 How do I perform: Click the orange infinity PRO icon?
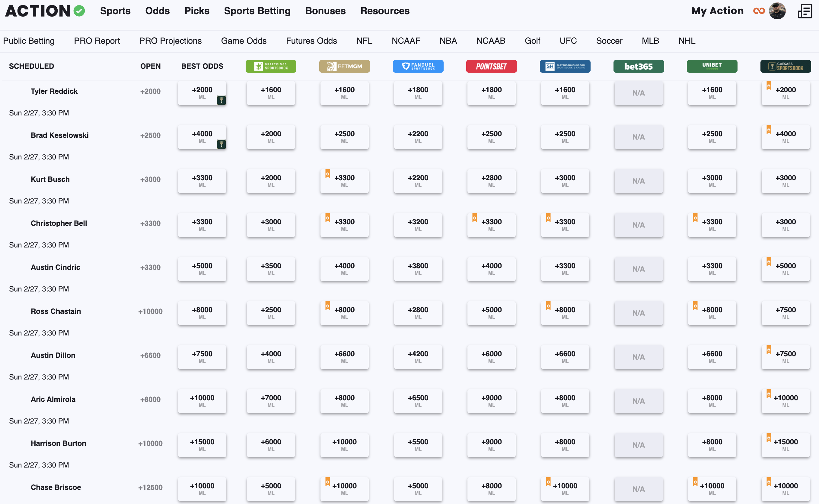pos(759,11)
